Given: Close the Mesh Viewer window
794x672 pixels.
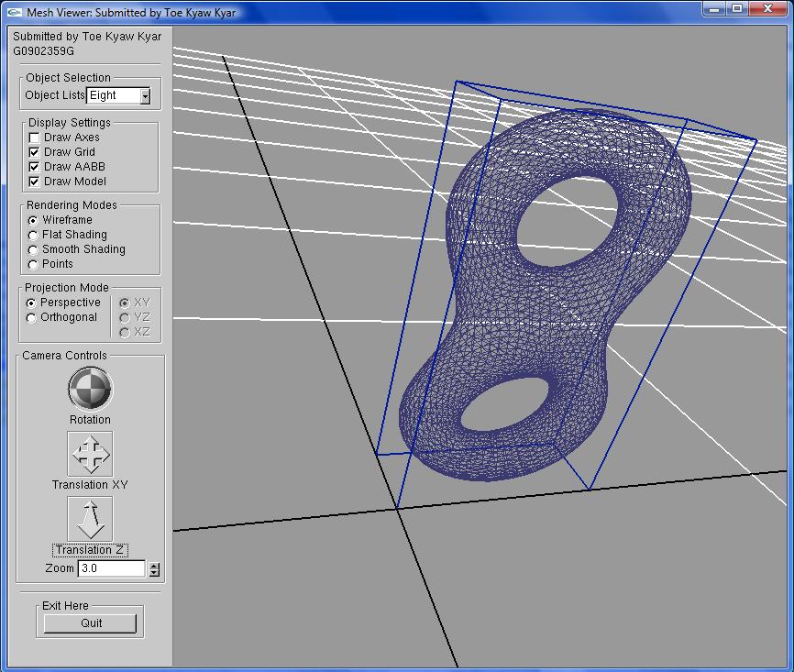Looking at the screenshot, I should click(x=767, y=8).
